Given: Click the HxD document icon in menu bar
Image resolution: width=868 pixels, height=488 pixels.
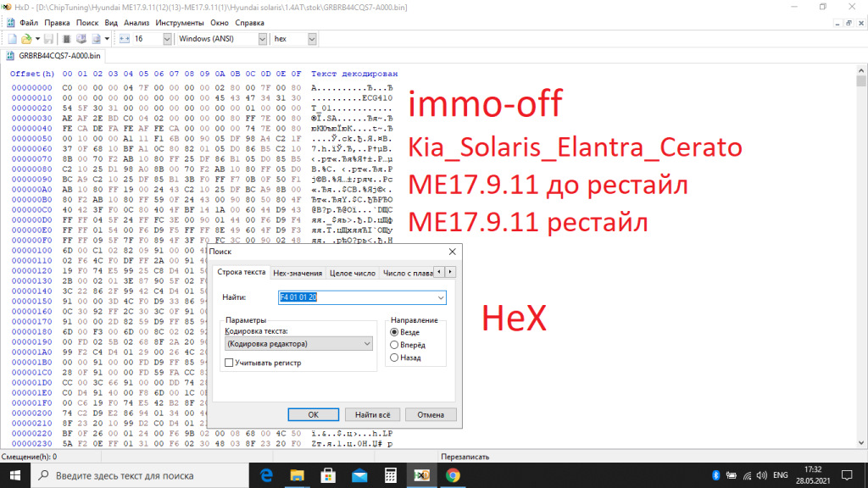Looking at the screenshot, I should point(10,23).
